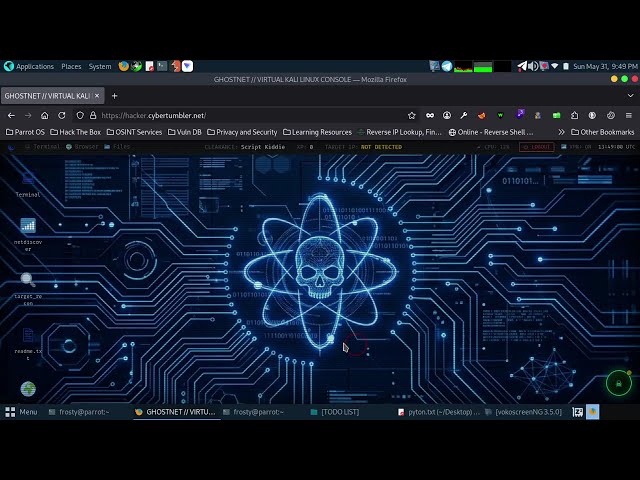This screenshot has height=480, width=640.
Task: Click the green lock circle icon
Action: (x=619, y=383)
